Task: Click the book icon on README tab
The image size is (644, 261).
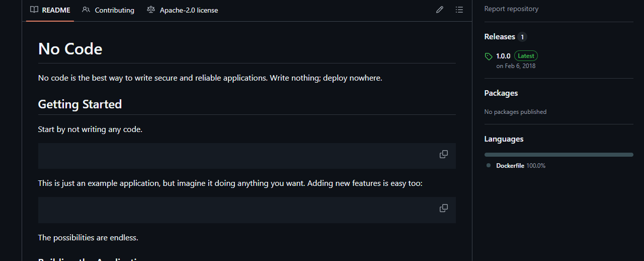Action: pos(34,10)
